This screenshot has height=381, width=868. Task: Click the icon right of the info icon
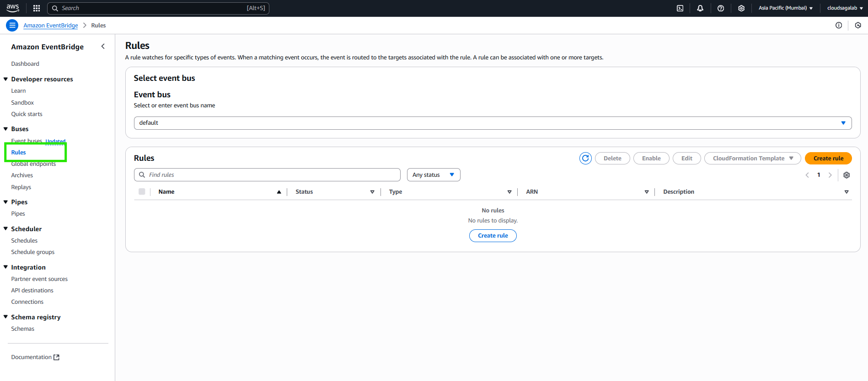(x=858, y=25)
